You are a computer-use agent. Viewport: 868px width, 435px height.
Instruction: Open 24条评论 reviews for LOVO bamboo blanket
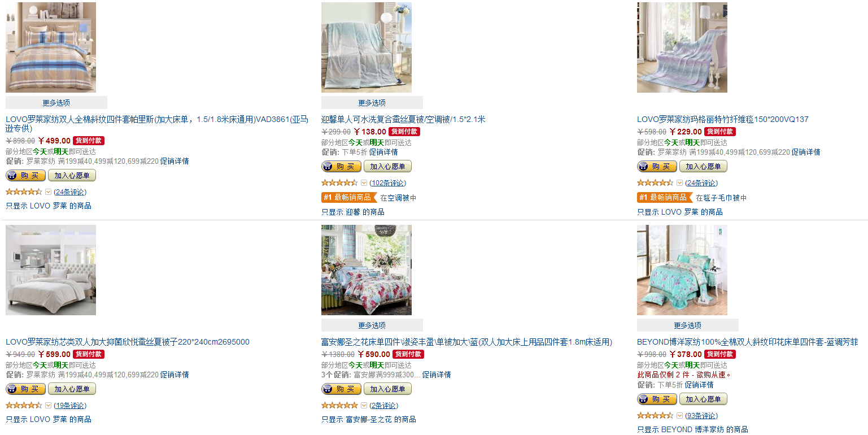[701, 182]
